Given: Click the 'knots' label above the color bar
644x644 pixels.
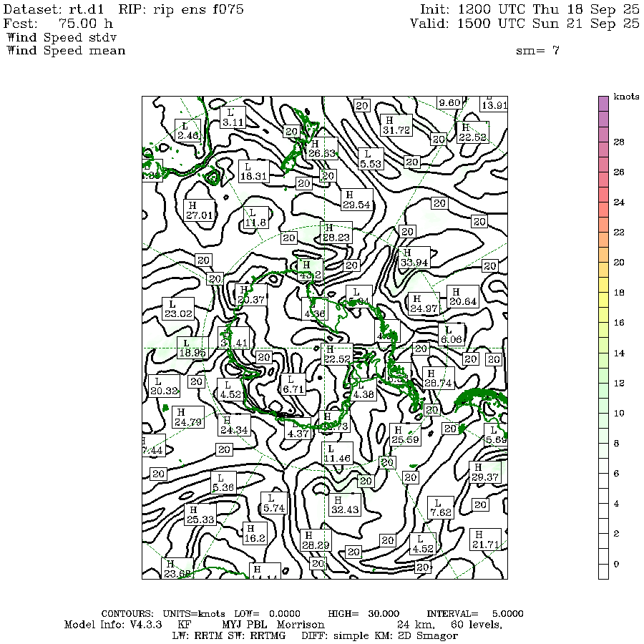Looking at the screenshot, I should pyautogui.click(x=626, y=96).
